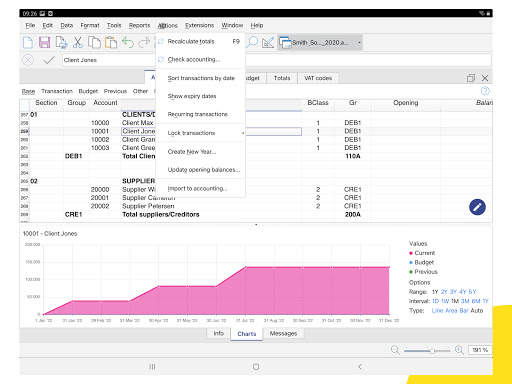Screen dimensions: 512x384
Task: Choose Create New Year menu entry
Action: click(x=200, y=152)
